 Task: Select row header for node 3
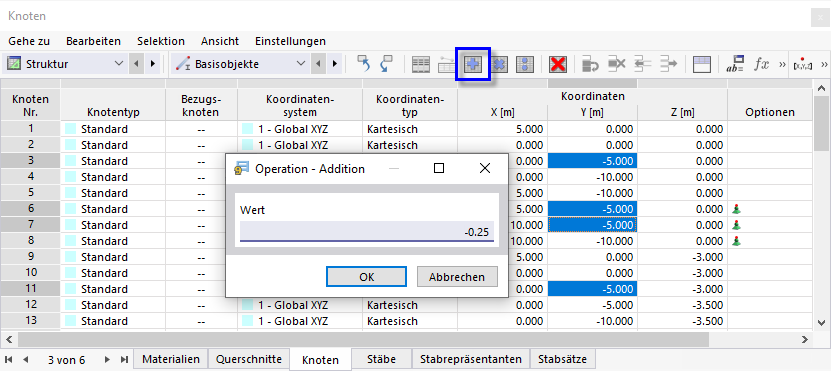31,161
